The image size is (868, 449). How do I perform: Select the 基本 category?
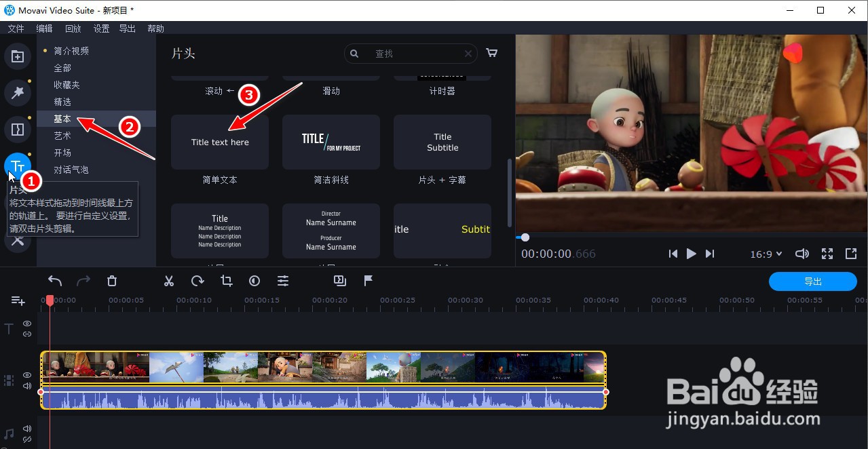click(62, 119)
